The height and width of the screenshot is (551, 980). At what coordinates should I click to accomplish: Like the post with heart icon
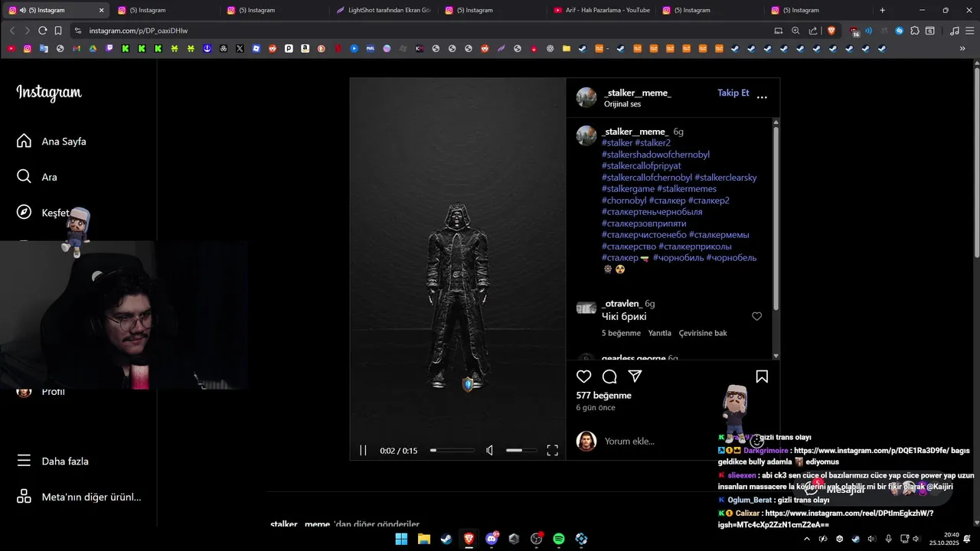coord(584,377)
